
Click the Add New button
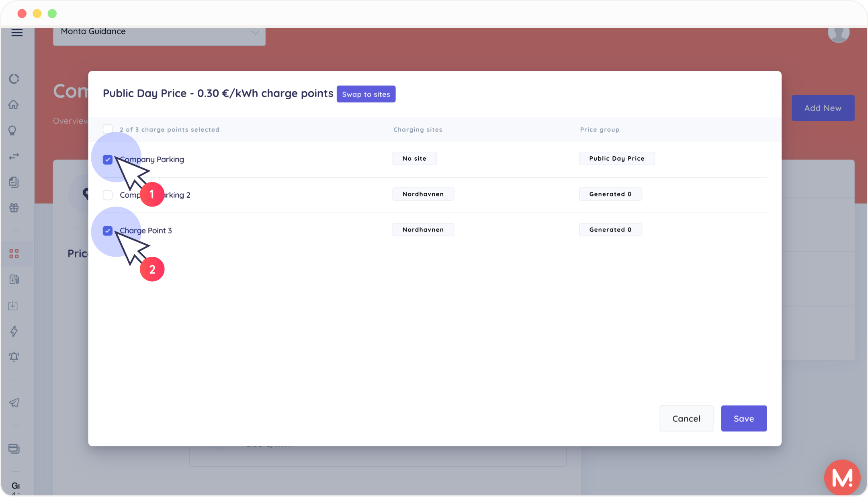[823, 108]
